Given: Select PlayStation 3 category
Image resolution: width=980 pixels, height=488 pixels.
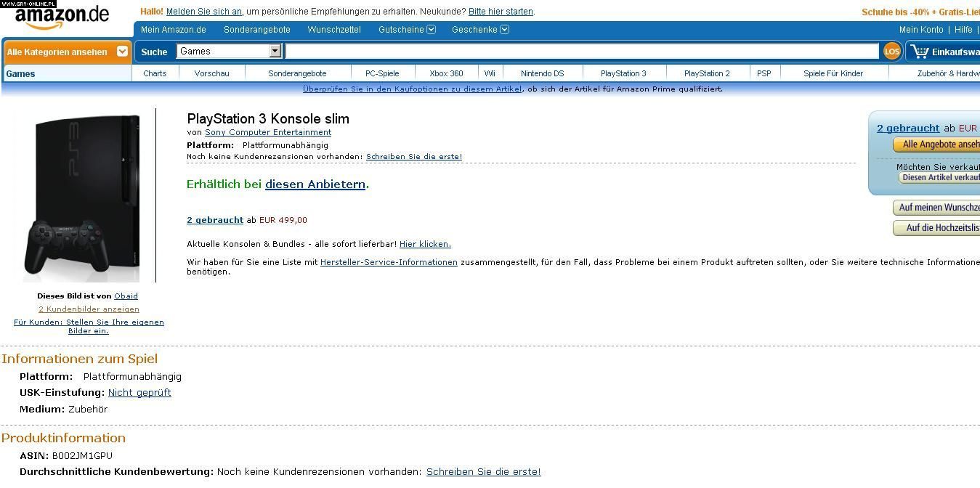Looking at the screenshot, I should (x=623, y=73).
